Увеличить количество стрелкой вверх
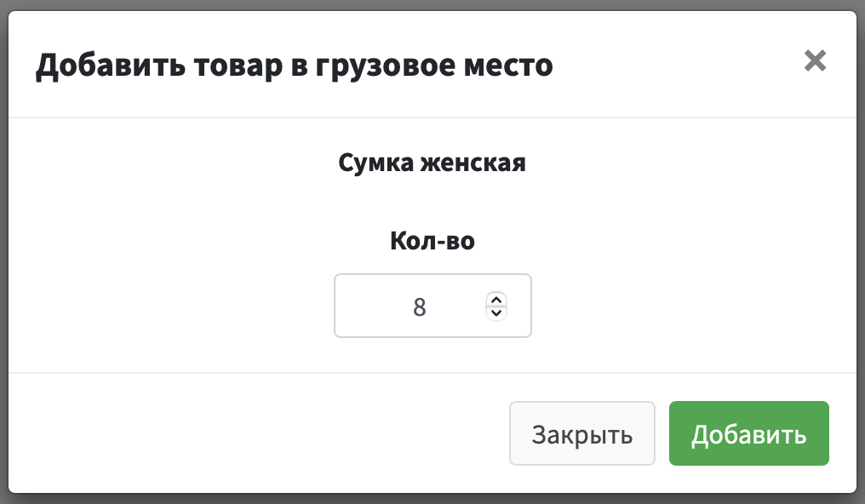Viewport: 865px width, 504px height. pos(496,299)
